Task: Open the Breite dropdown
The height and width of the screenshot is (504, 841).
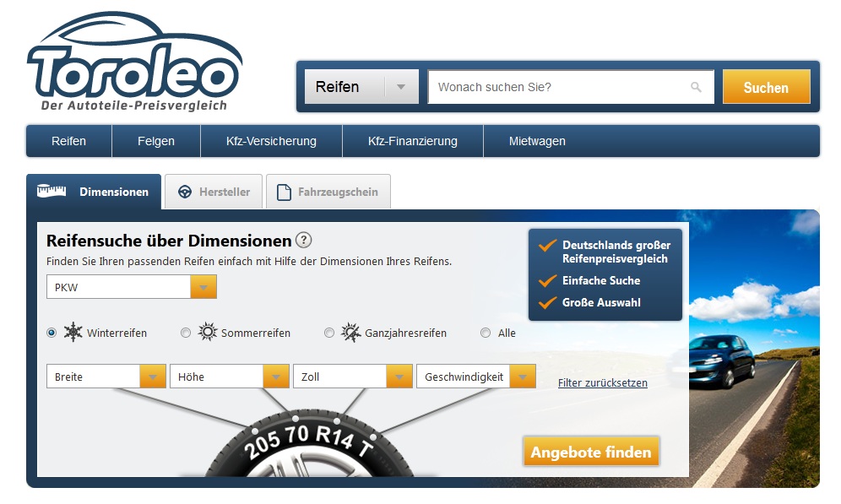Action: 106,377
